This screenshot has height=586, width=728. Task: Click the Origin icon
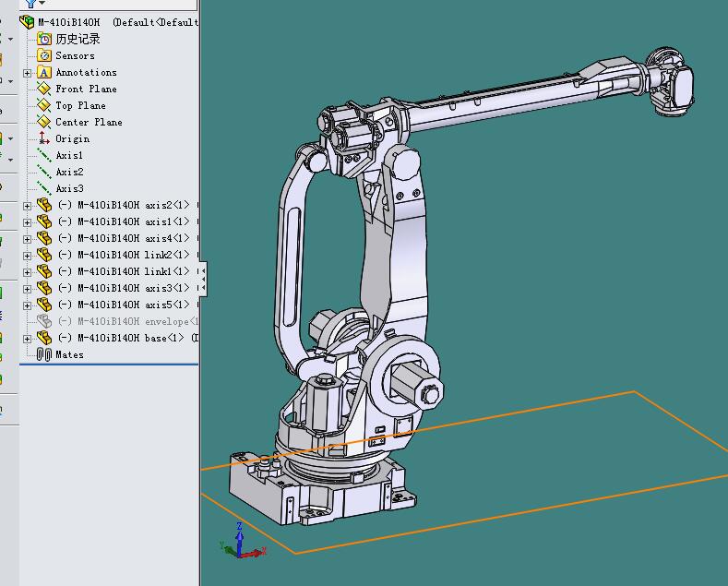click(x=43, y=138)
